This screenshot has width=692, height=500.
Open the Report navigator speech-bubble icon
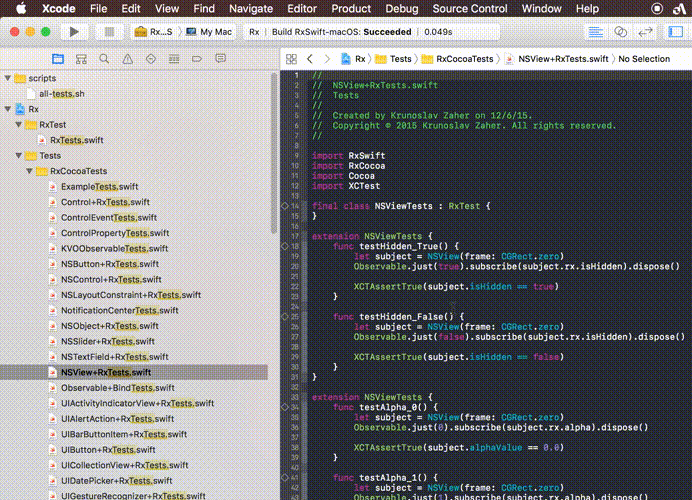(221, 59)
